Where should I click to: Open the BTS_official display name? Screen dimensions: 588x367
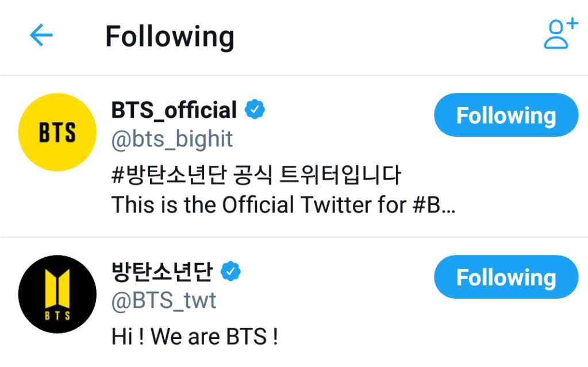pyautogui.click(x=174, y=110)
